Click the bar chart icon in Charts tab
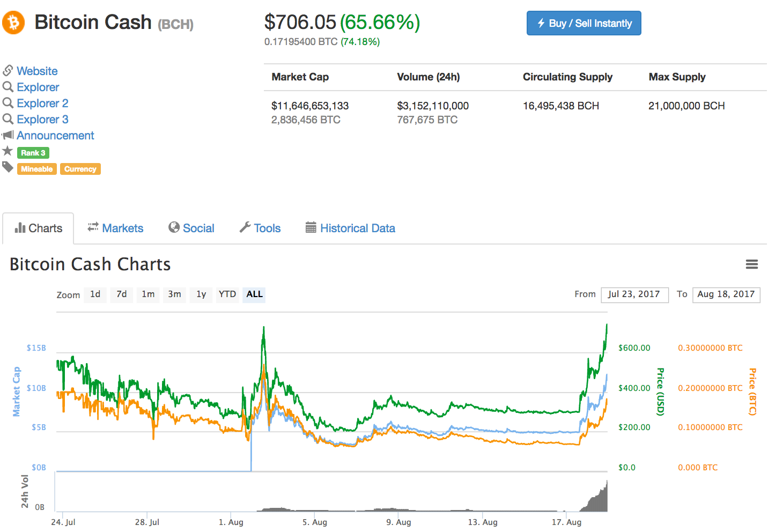The height and width of the screenshot is (532, 768). tap(20, 228)
